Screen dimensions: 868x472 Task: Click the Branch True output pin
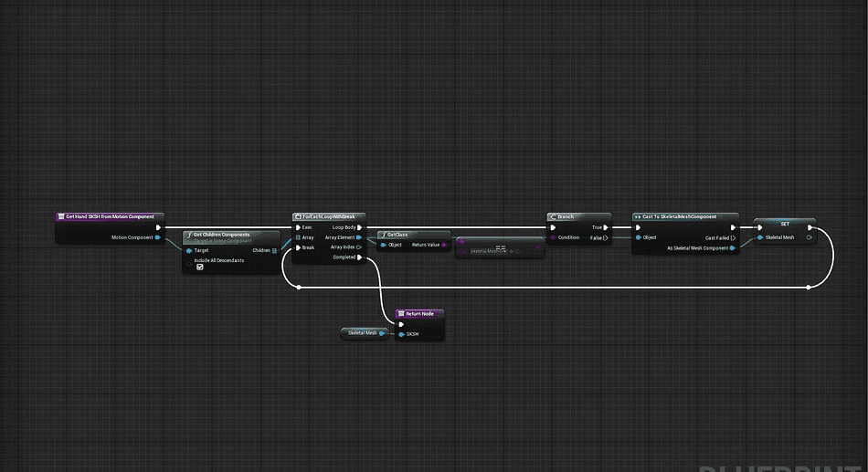coord(606,227)
